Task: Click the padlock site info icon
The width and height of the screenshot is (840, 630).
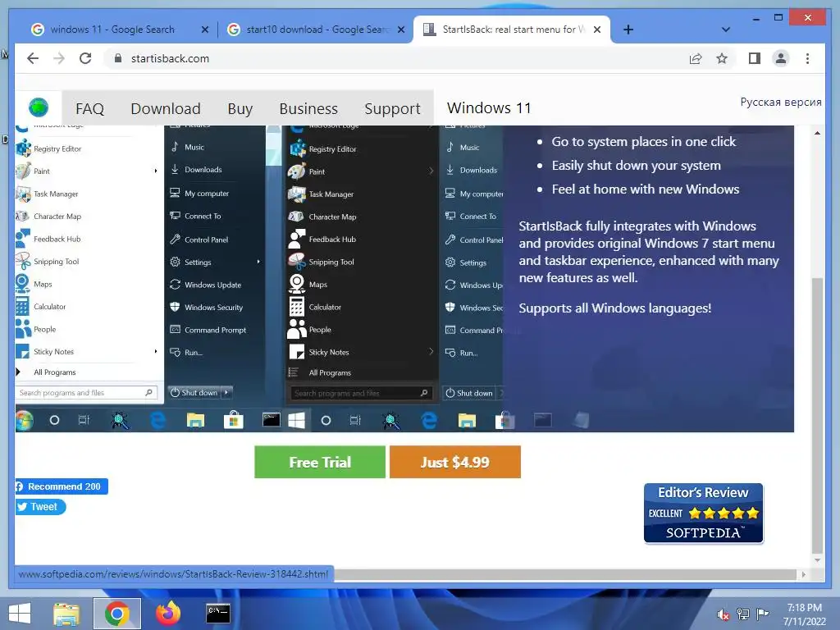Action: 118,58
